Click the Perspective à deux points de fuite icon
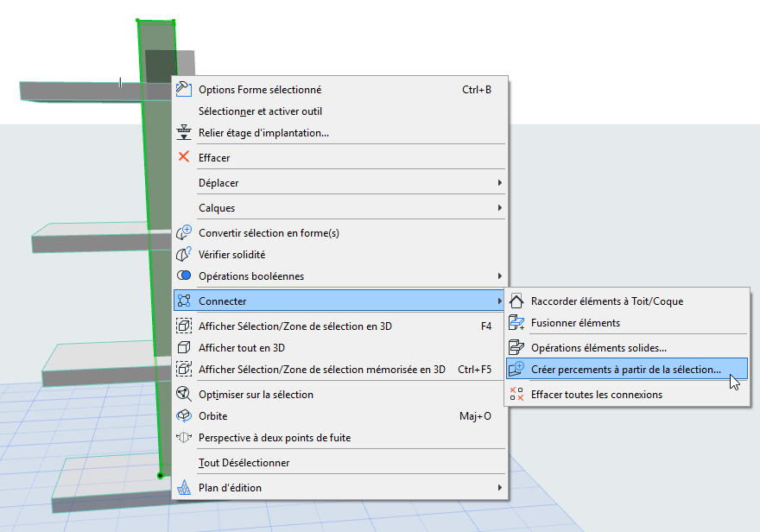This screenshot has height=532, width=760. 184,437
